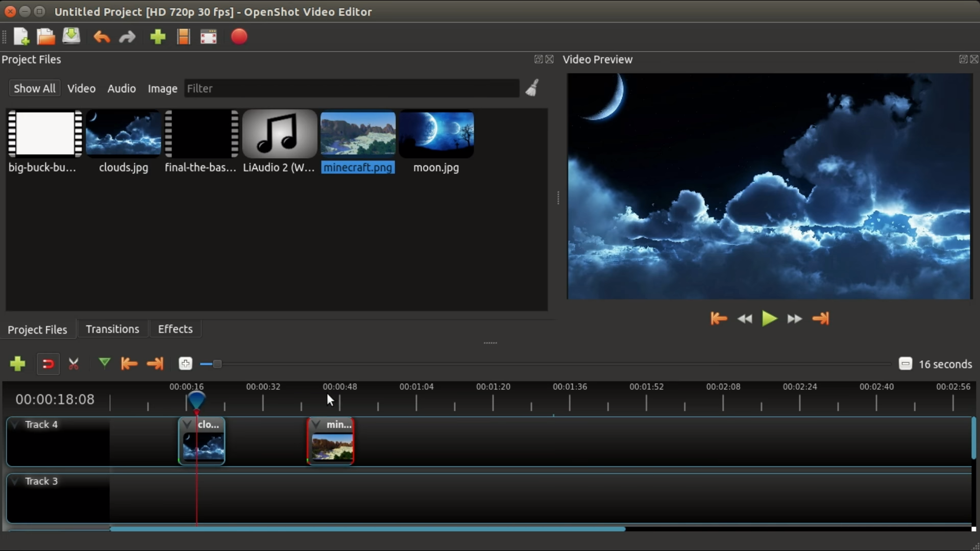
Task: Click the Add Track green plus
Action: (x=17, y=364)
